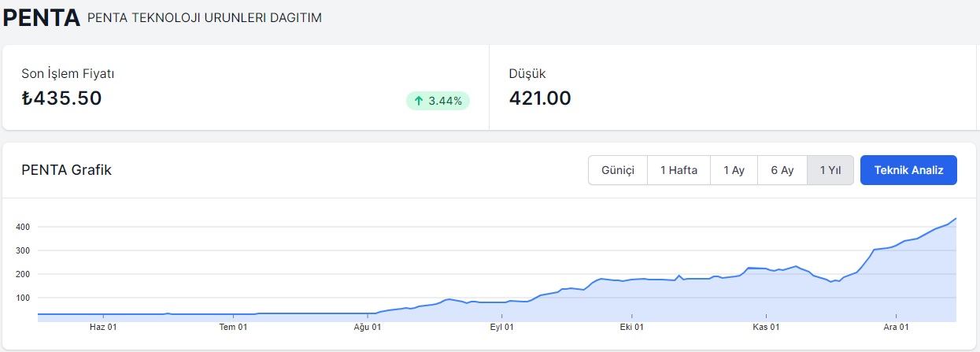Image resolution: width=980 pixels, height=352 pixels.
Task: Select the 1 Ay time range
Action: [x=734, y=170]
